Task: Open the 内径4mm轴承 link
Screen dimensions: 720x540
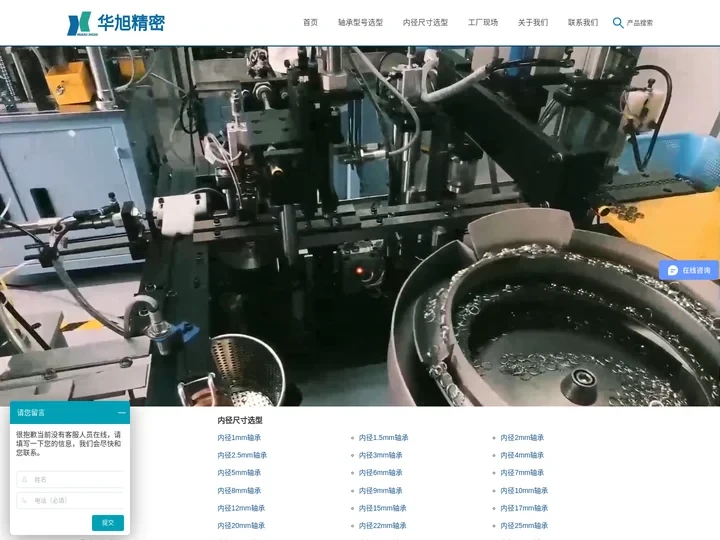Action: [x=522, y=455]
